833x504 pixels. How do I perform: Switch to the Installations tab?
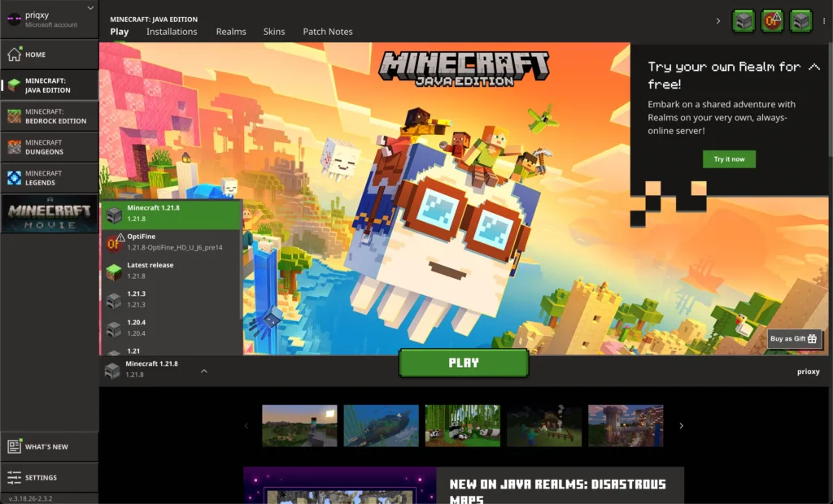(172, 32)
